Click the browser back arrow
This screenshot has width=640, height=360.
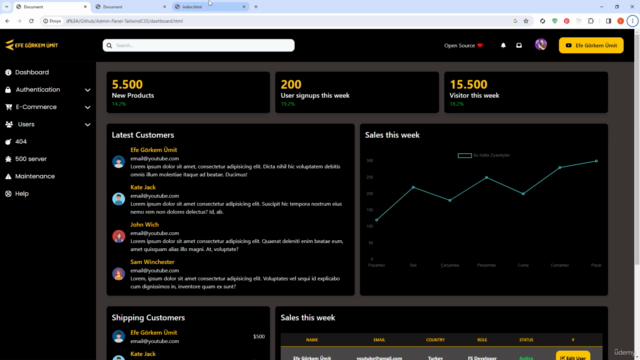pos(7,21)
